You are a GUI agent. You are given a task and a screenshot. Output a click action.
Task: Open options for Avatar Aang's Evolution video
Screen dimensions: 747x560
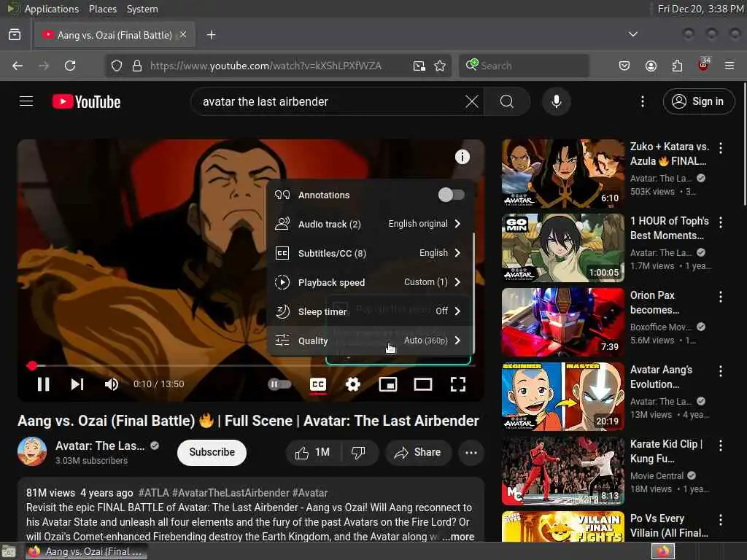pos(720,371)
